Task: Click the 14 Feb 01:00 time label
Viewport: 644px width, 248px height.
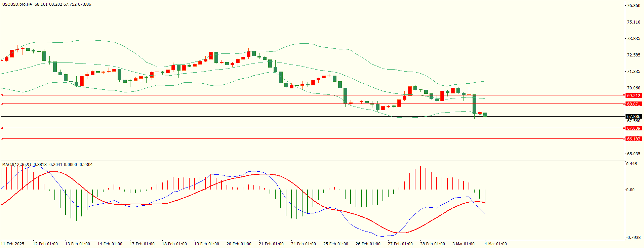Action: (x=110, y=244)
